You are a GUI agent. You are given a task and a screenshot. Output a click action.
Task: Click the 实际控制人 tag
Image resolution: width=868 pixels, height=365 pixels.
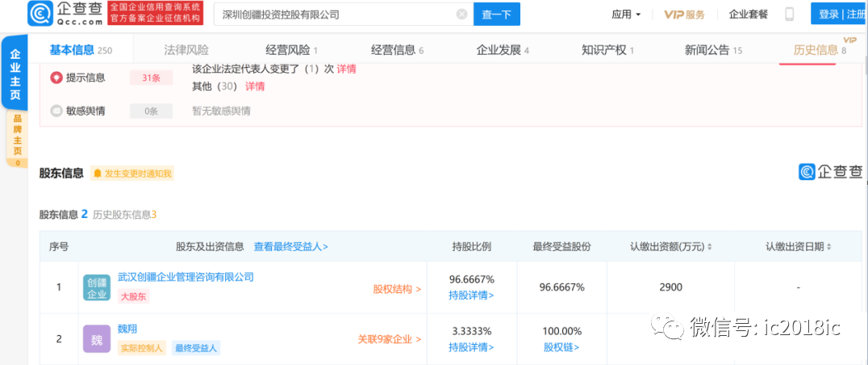[x=142, y=348]
